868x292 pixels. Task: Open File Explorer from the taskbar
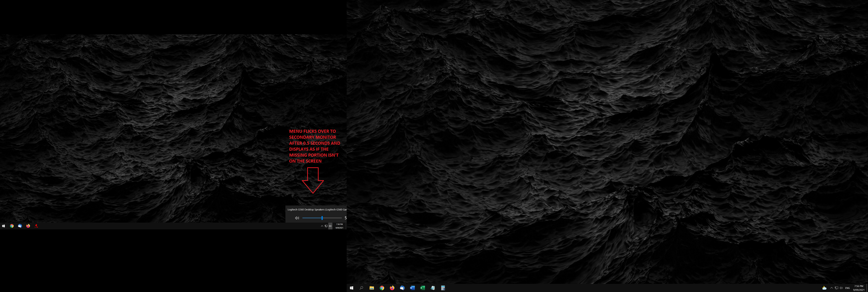[372, 288]
